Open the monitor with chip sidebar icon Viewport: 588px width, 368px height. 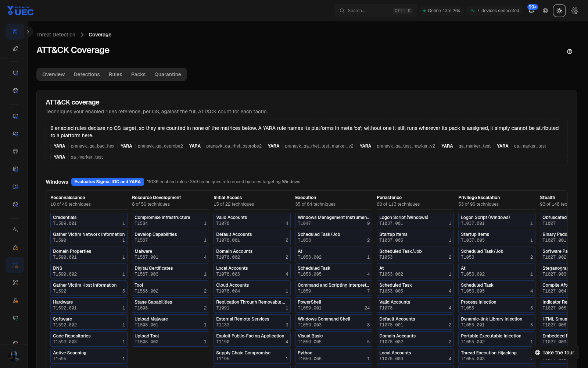click(x=15, y=116)
